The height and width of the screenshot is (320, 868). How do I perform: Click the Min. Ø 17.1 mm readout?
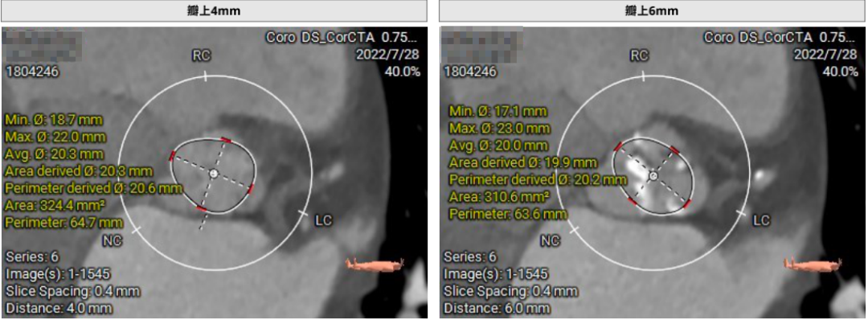point(497,112)
